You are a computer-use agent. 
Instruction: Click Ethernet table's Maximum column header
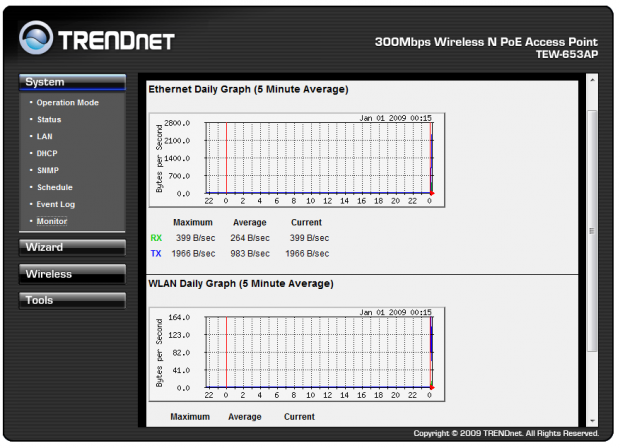pos(193,223)
